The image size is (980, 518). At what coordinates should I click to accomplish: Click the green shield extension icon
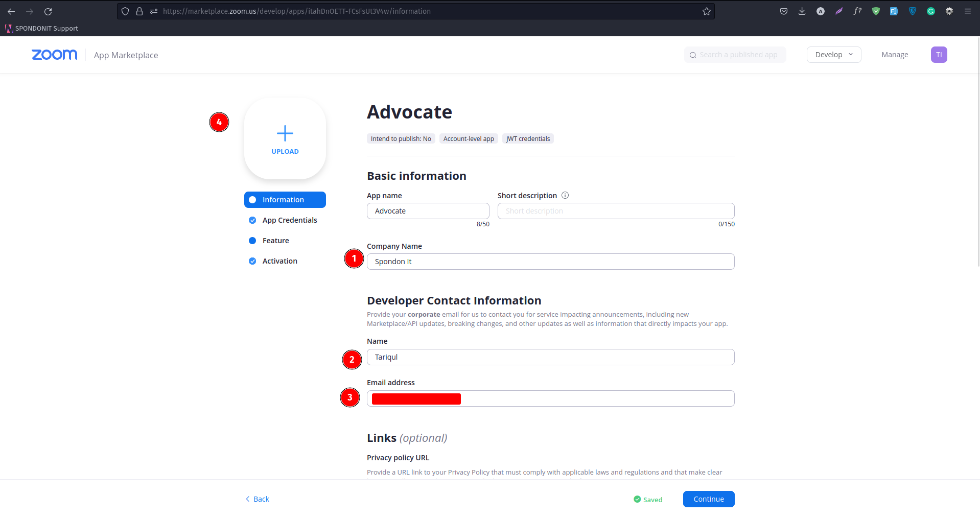876,11
